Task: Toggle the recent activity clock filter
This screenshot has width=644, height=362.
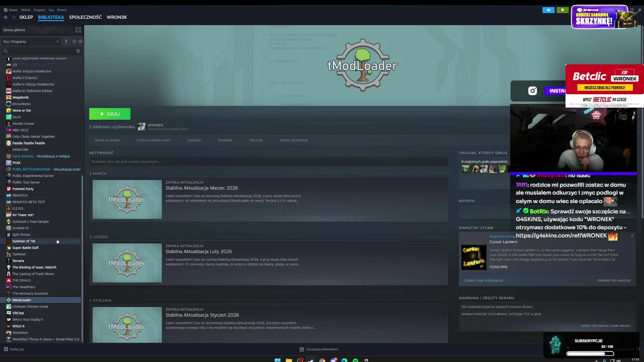Action: point(74,41)
